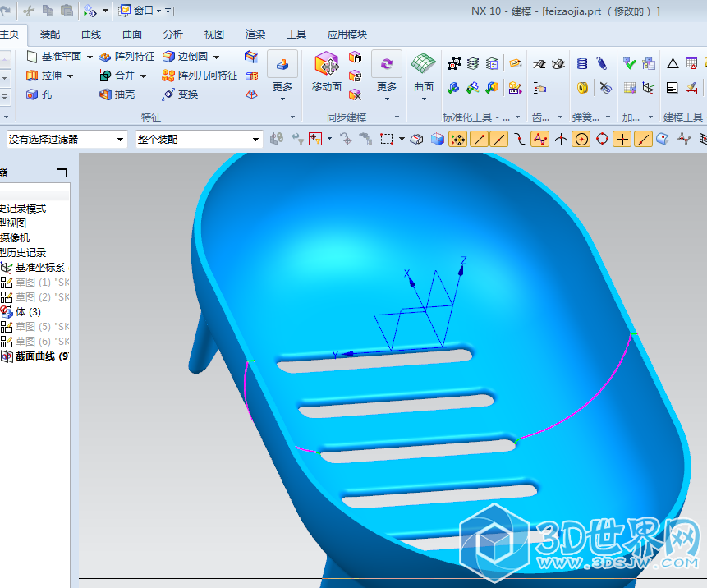Click the yellow disc spring icon
The image size is (707, 588).
(582, 88)
